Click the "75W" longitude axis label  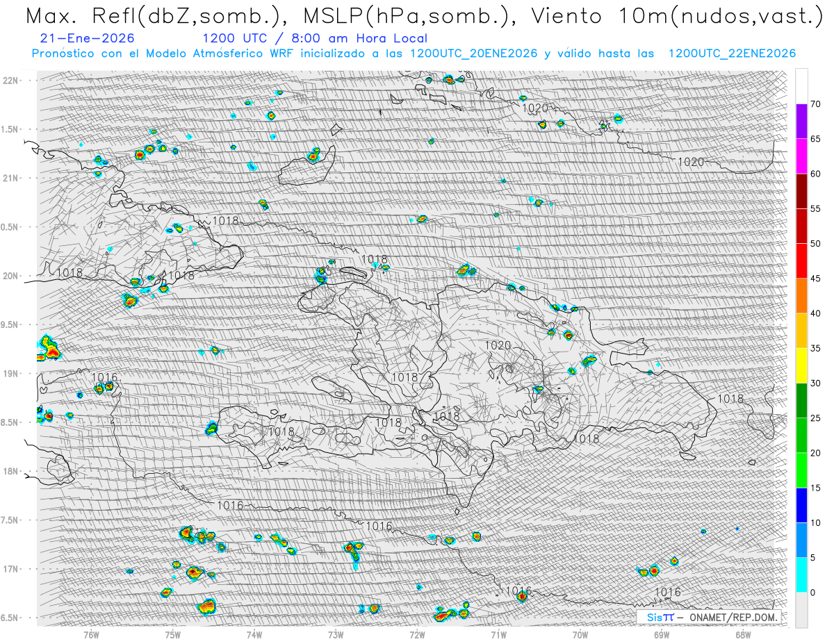click(173, 634)
